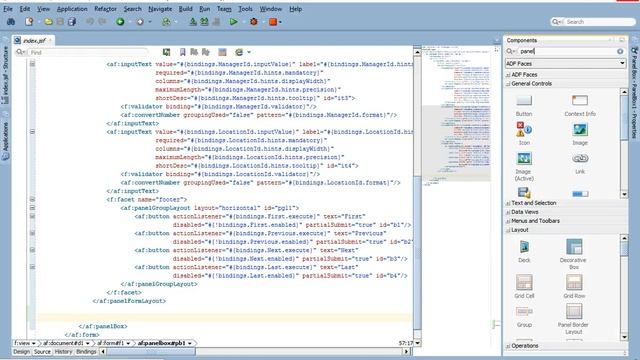
Task: Click the Preview in Browser icon
Action: (239, 52)
